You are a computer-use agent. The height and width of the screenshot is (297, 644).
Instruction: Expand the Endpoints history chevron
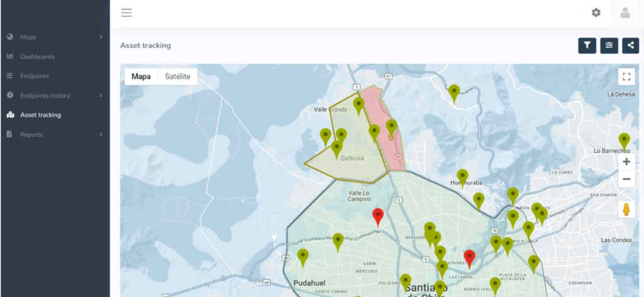(x=101, y=96)
